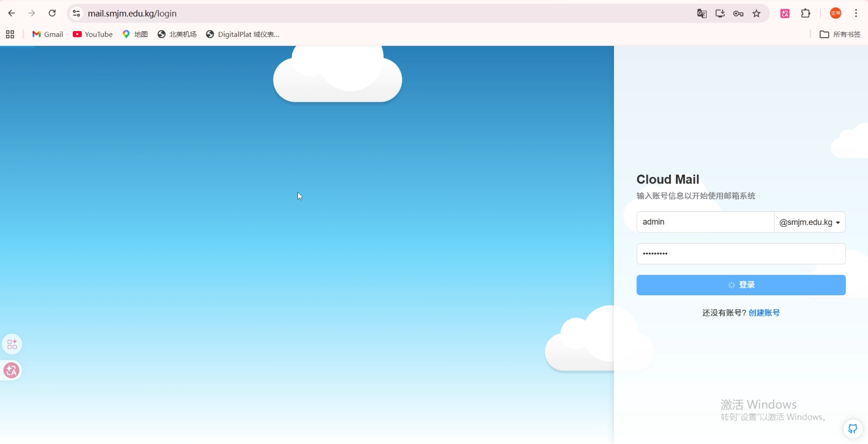Open the GitHub icon at bottom right
The width and height of the screenshot is (868, 444).
[x=853, y=429]
